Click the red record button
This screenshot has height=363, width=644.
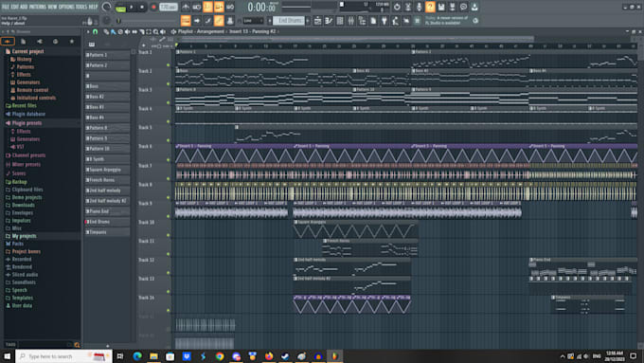click(x=153, y=7)
